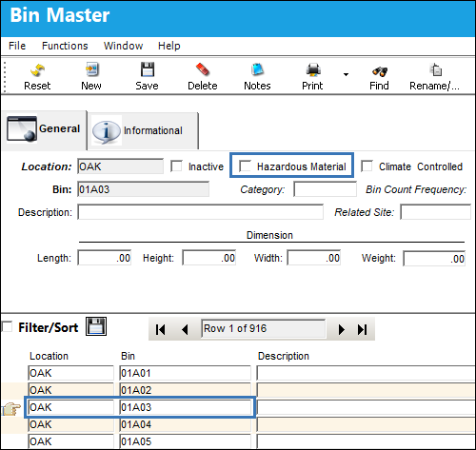
Task: Click Description cell of the 01A02 row
Action: coord(366,390)
